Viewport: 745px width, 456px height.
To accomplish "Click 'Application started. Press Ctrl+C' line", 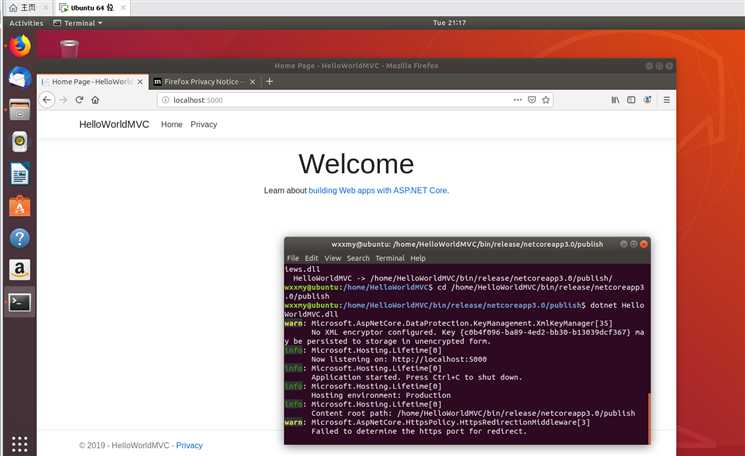I will (417, 378).
